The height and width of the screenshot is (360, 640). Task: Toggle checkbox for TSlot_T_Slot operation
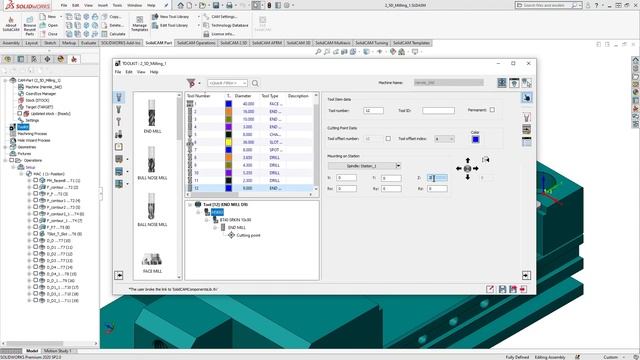(x=36, y=233)
